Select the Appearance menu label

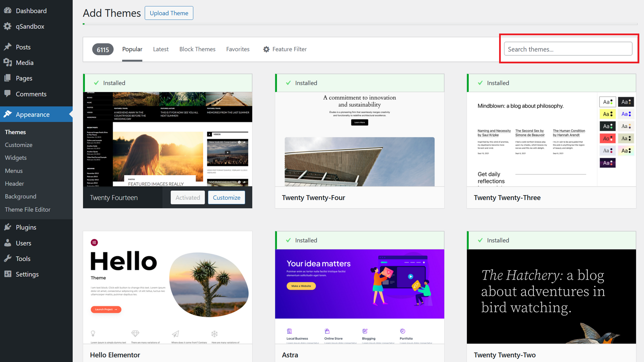33,114
